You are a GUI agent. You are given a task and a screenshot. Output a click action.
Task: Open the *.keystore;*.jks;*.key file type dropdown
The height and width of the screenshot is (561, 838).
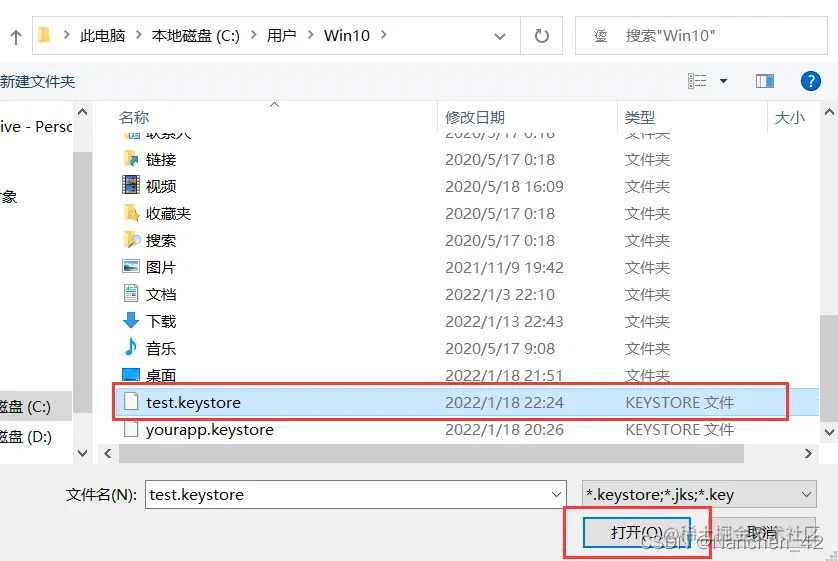[x=699, y=494]
